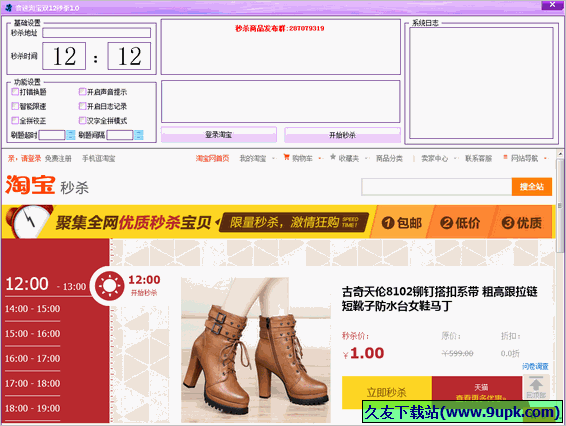The height and width of the screenshot is (426, 566).
Task: Select the 14:00 - 15:00 time slot
Action: coord(32,309)
